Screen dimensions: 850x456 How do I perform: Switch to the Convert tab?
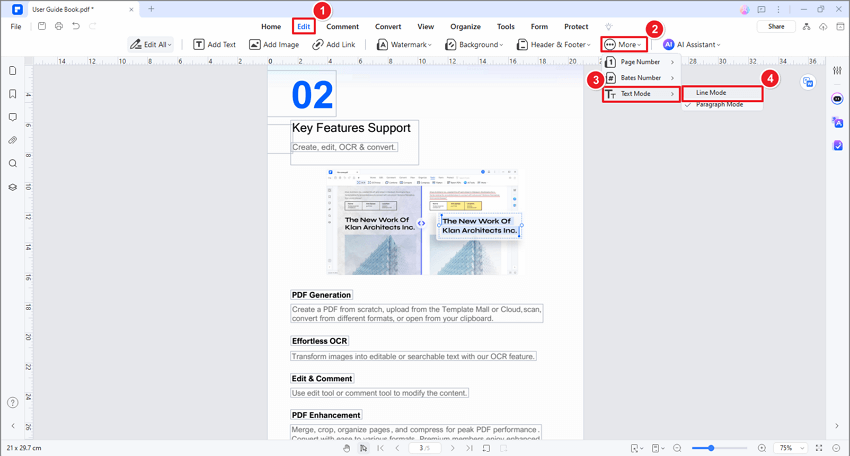[388, 27]
